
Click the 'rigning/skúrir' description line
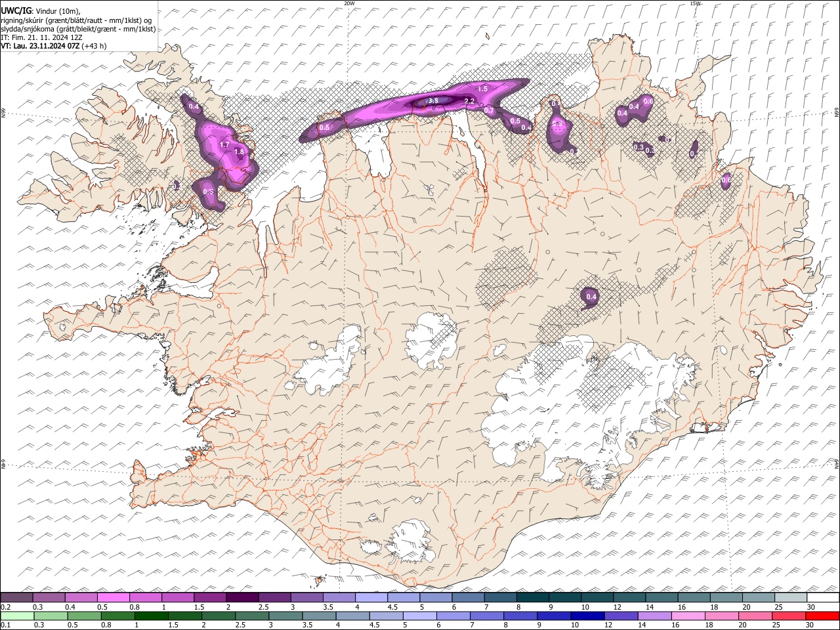tap(76, 20)
